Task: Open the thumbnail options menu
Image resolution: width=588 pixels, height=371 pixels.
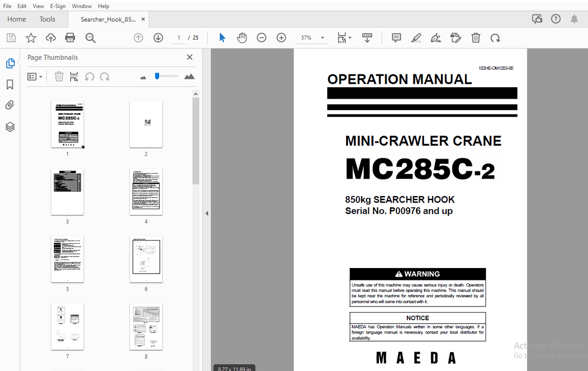Action: click(35, 76)
